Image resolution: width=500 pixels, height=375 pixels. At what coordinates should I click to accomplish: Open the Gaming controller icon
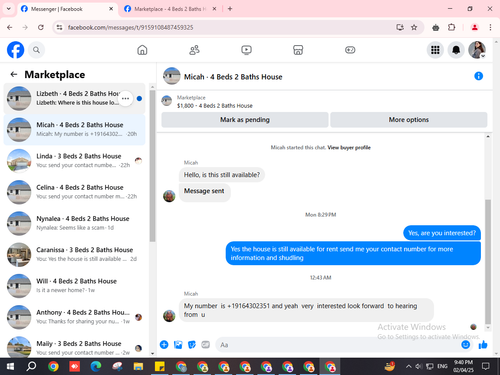coord(350,50)
